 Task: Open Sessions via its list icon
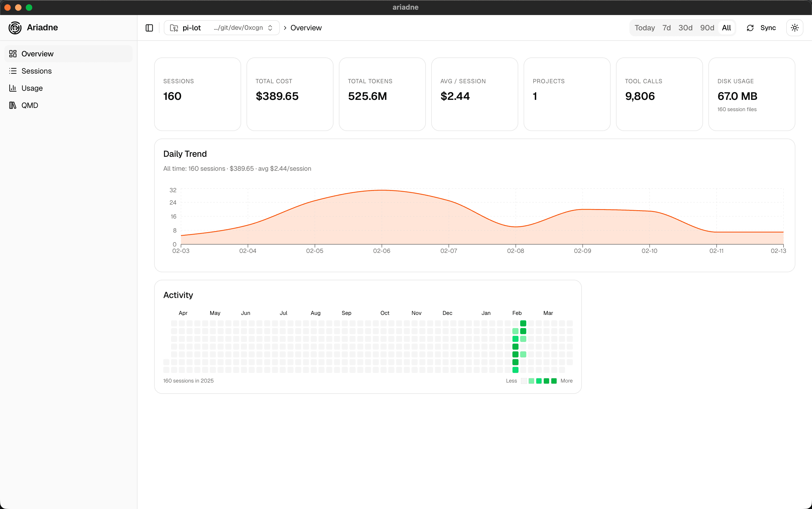13,71
